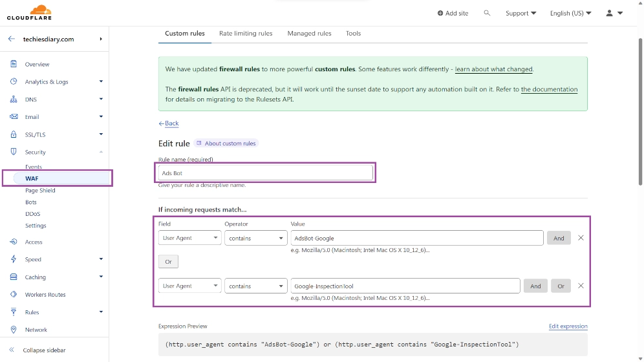Image resolution: width=644 pixels, height=362 pixels.
Task: Click the Google-InspectionTool value field
Action: point(405,286)
